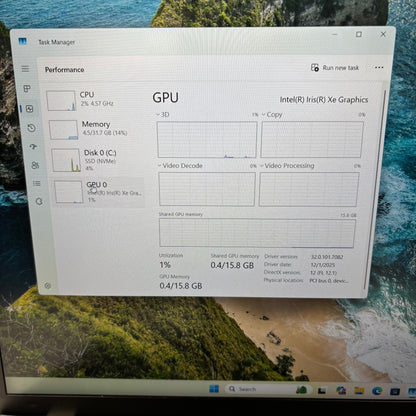Select the CPU performance entry
This screenshot has height=416, width=416.
point(94,100)
